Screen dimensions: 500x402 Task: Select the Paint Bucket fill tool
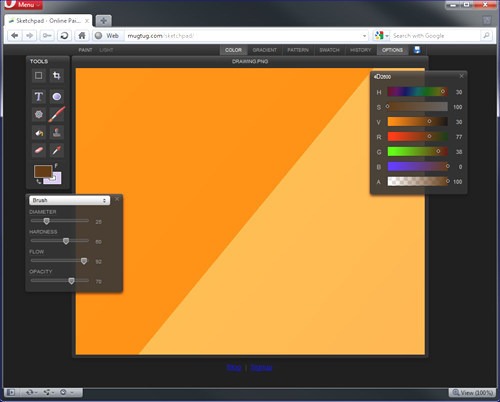39,133
